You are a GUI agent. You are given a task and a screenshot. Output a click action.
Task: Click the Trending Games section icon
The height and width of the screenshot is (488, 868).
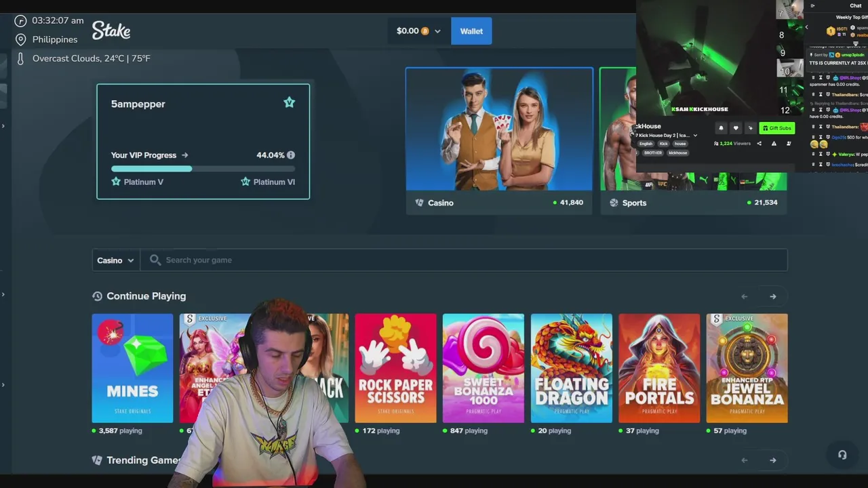[97, 460]
